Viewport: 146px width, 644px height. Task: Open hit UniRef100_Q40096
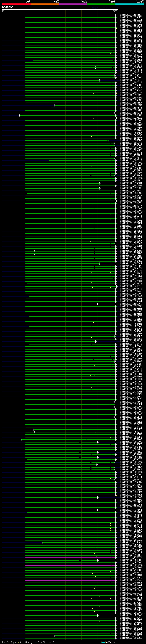[x=131, y=135]
